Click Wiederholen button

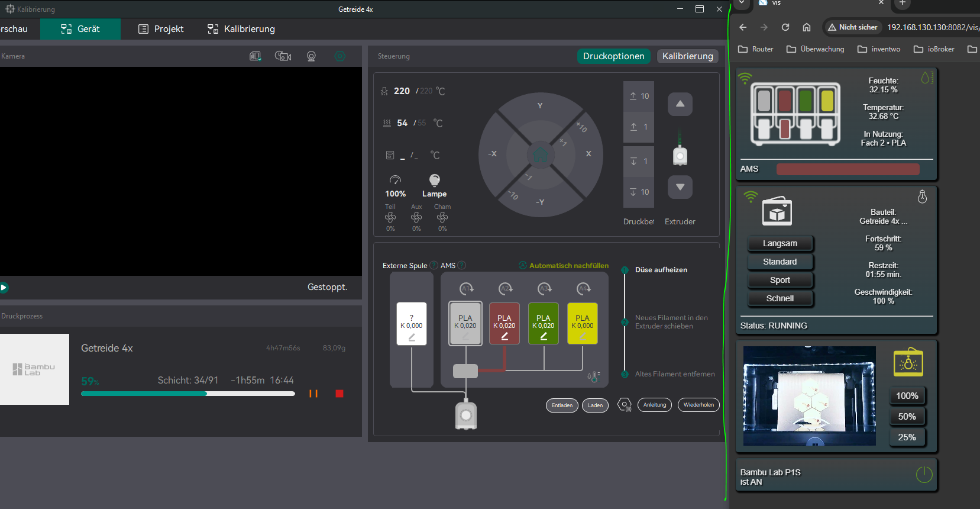[x=698, y=405]
